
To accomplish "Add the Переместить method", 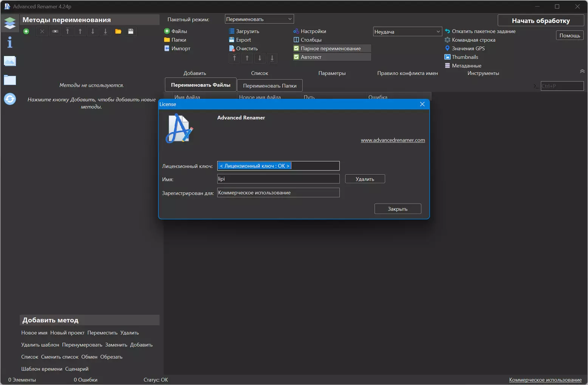I will pyautogui.click(x=102, y=333).
